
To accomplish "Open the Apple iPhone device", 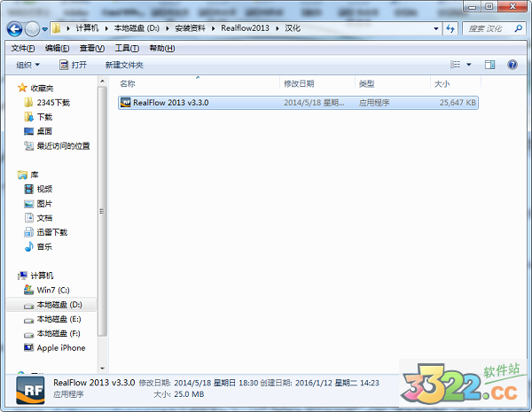I will [x=55, y=348].
